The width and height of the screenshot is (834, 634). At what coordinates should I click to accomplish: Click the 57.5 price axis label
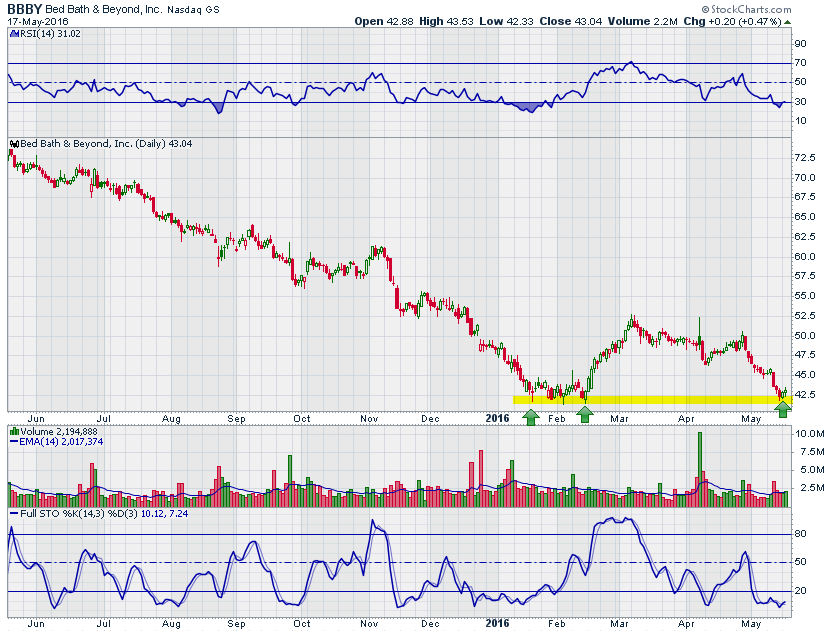pos(805,276)
